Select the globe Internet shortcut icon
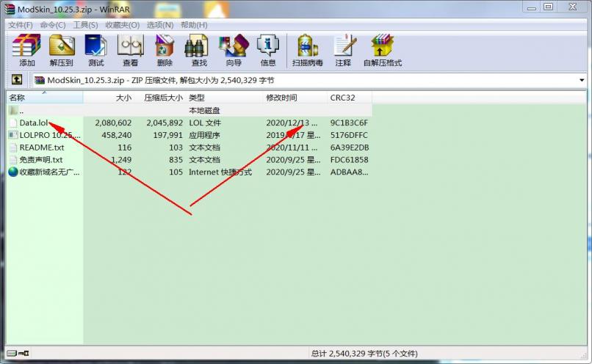This screenshot has width=592, height=364. (13, 172)
